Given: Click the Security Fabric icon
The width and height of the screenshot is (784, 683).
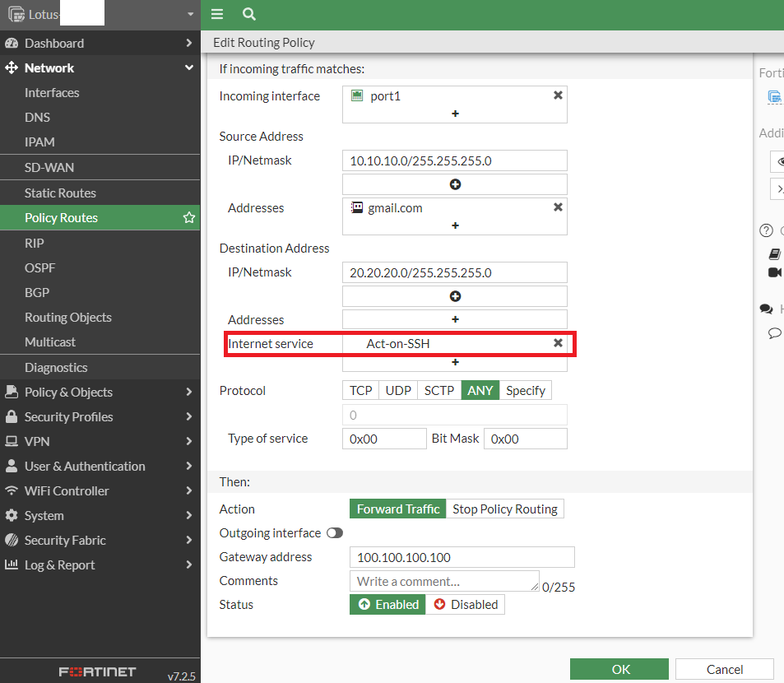Looking at the screenshot, I should pos(12,540).
